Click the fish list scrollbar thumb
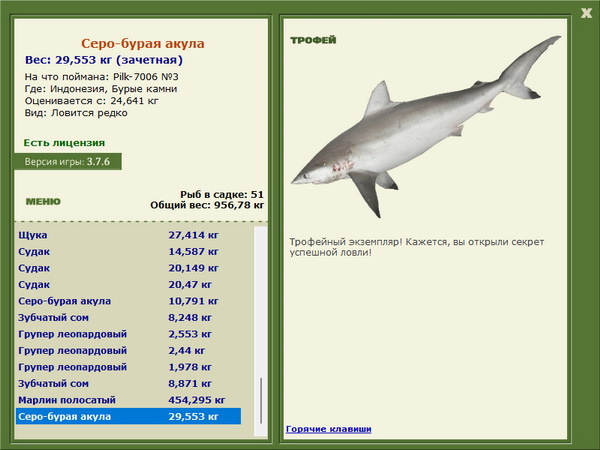This screenshot has width=600, height=450. (261, 401)
